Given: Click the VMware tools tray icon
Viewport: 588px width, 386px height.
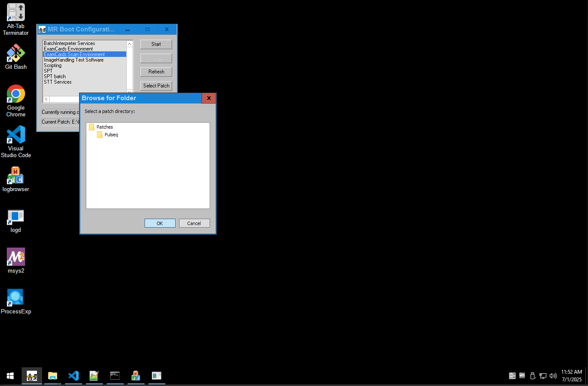Looking at the screenshot, I should 522,375.
